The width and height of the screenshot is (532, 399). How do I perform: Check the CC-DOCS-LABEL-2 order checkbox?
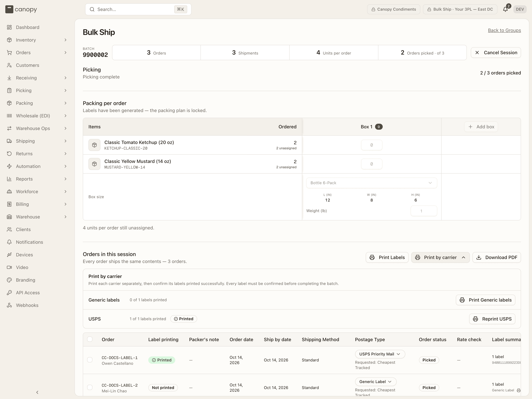click(90, 387)
